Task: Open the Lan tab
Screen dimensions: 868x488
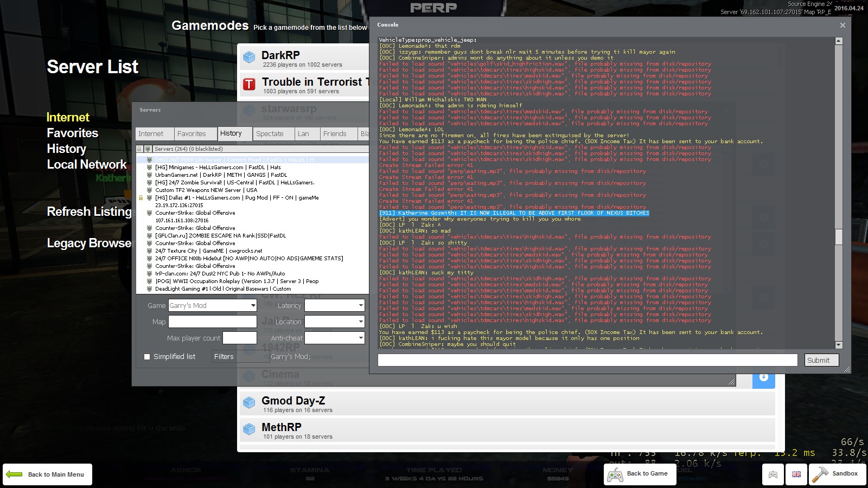Action: [x=307, y=134]
